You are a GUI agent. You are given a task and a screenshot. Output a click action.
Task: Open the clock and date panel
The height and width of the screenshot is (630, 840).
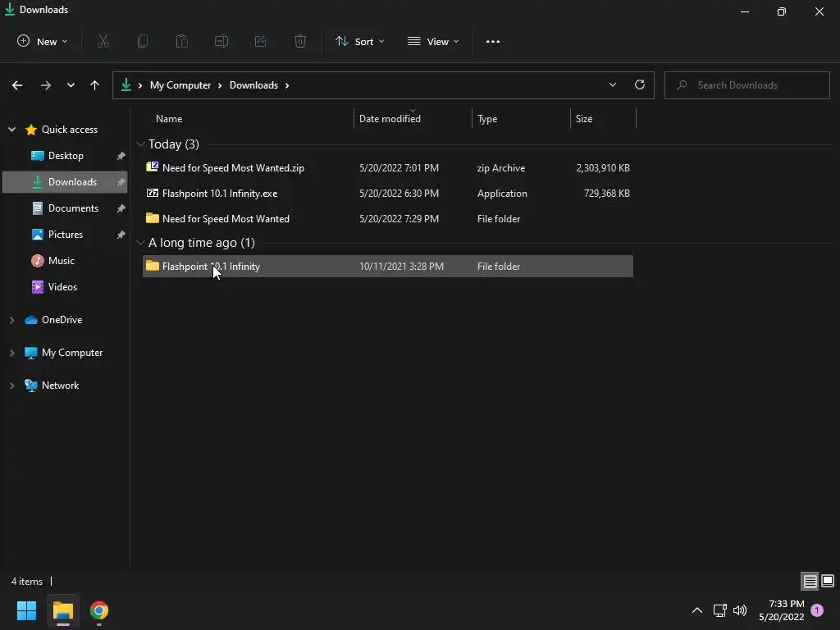point(782,610)
